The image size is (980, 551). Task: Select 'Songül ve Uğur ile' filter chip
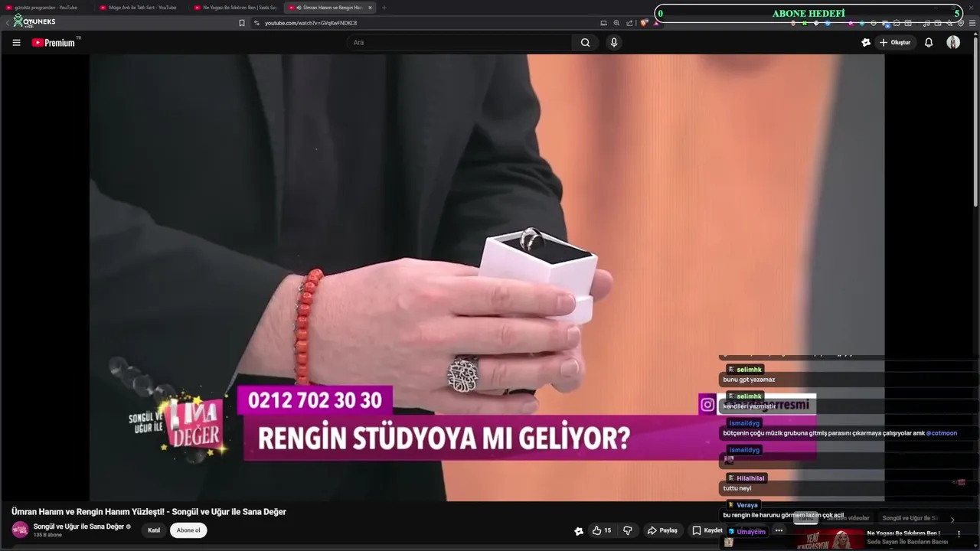[x=910, y=518]
